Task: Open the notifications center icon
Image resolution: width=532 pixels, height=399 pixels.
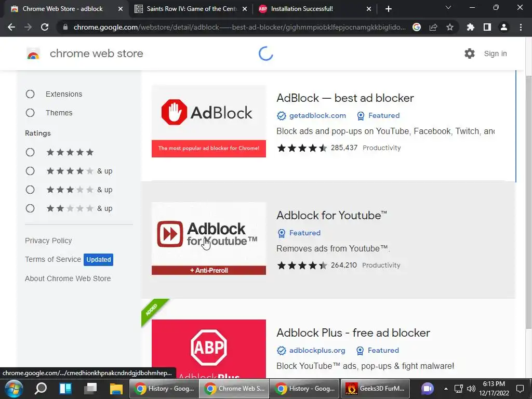Action: (520, 389)
